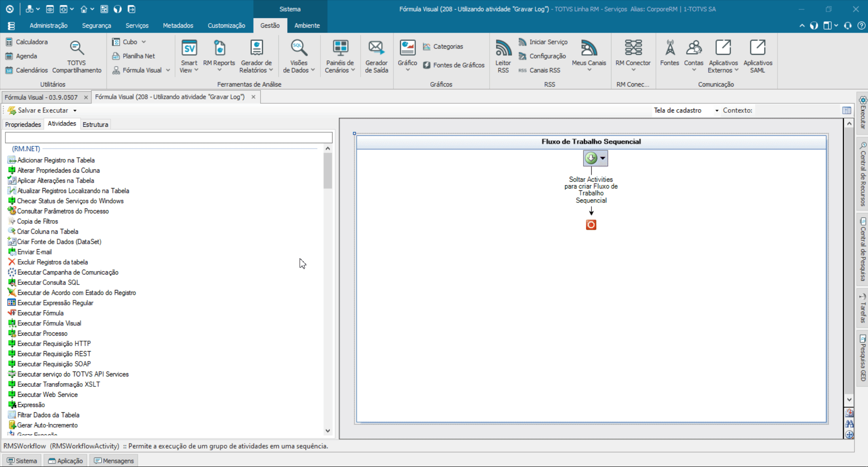
Task: Click the green start node of workflow
Action: pos(591,158)
